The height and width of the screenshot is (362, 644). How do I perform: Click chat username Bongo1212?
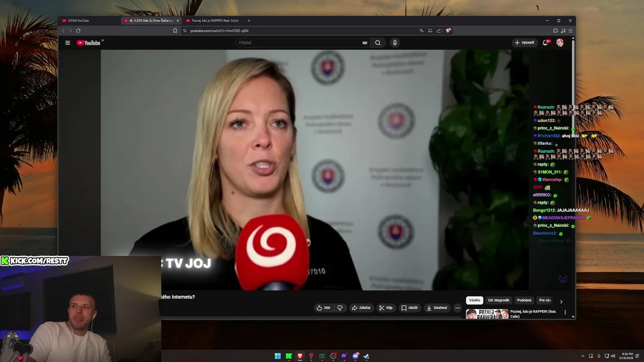pyautogui.click(x=544, y=210)
